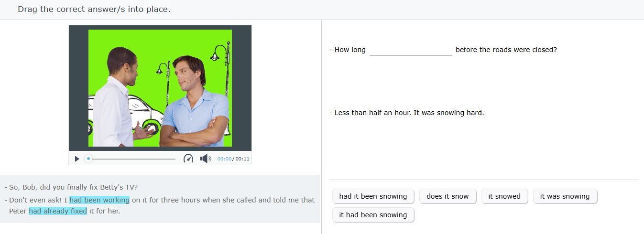Play the video clip
The width and height of the screenshot is (644, 234).
click(x=77, y=159)
